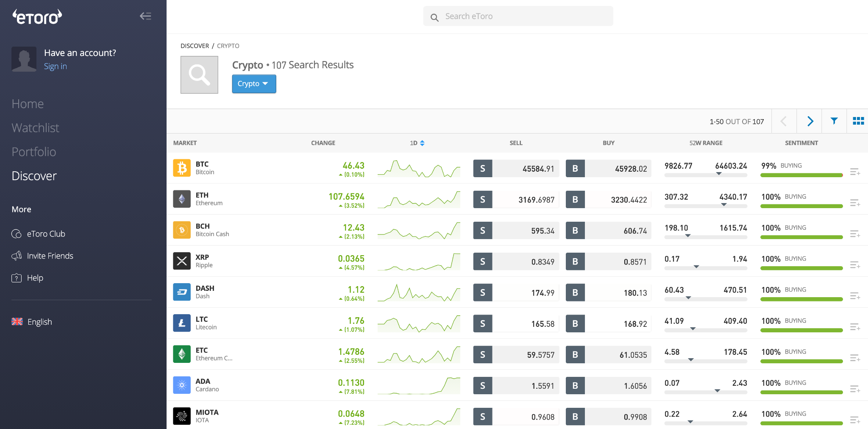Open the ADA 1D sparkline chart
The width and height of the screenshot is (868, 429).
(x=419, y=385)
